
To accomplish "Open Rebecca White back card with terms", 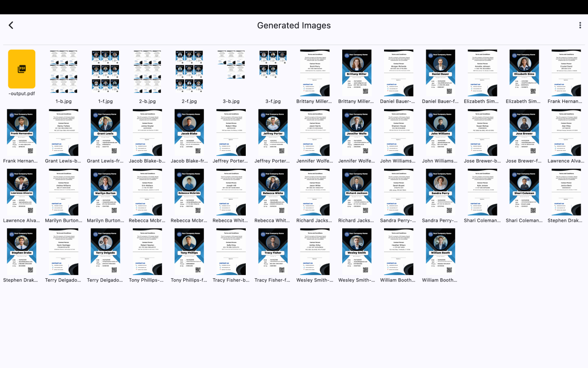I will [x=231, y=192].
